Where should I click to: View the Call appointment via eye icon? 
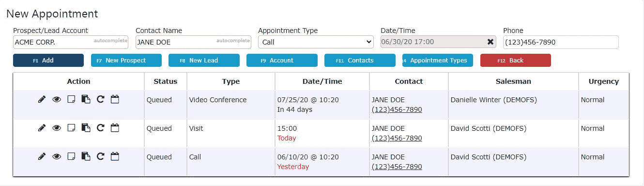coord(57,157)
